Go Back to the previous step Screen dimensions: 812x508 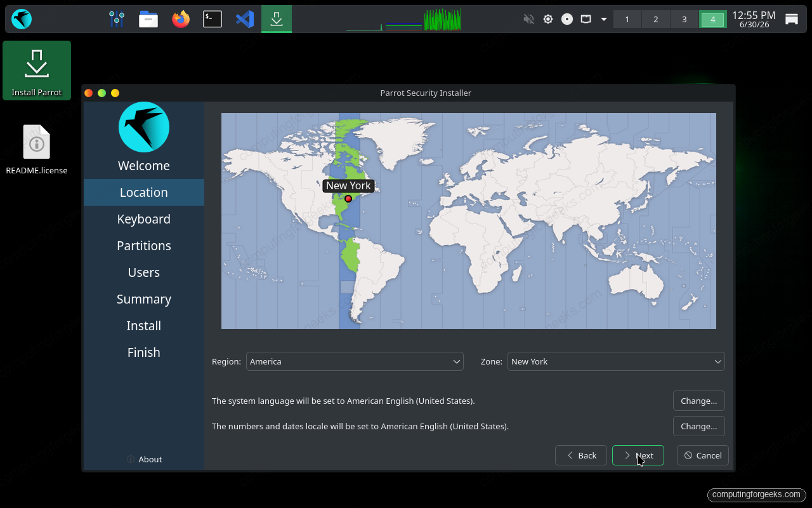pos(581,455)
